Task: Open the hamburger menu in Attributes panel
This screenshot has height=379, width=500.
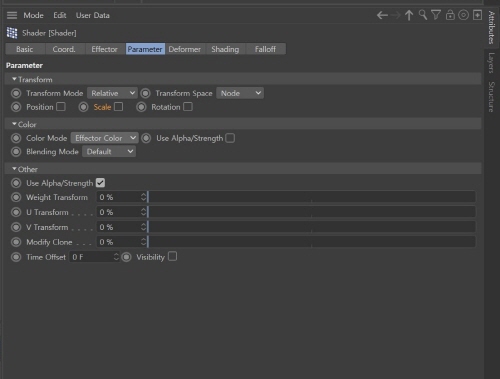Action: point(12,15)
